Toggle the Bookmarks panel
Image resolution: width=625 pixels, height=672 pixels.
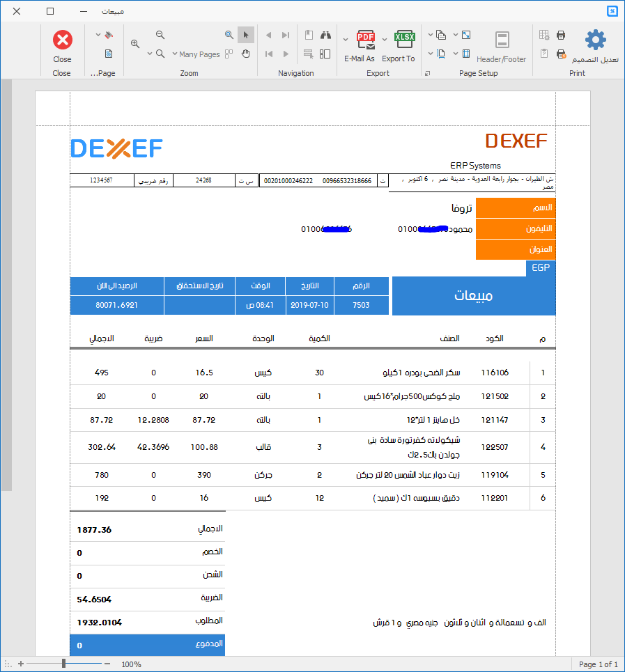click(x=309, y=35)
